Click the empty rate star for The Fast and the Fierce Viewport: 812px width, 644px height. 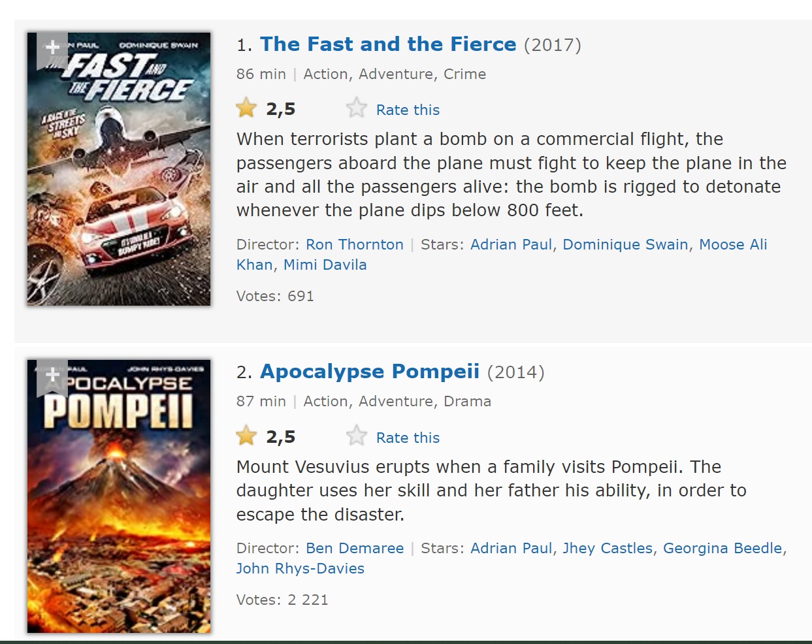(357, 108)
